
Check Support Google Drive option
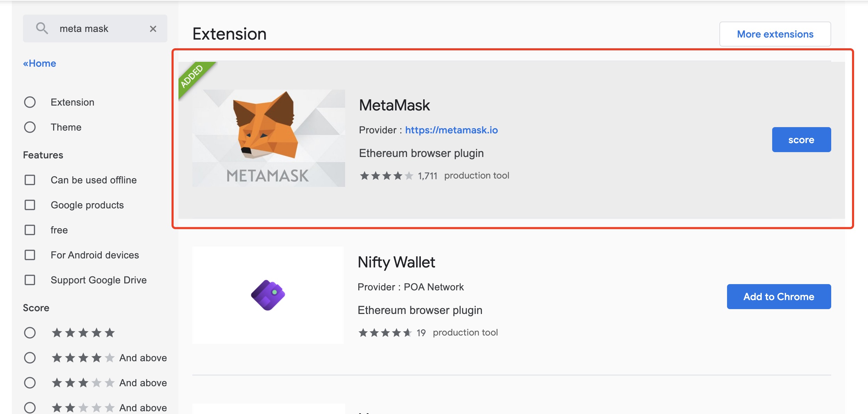pyautogui.click(x=30, y=280)
